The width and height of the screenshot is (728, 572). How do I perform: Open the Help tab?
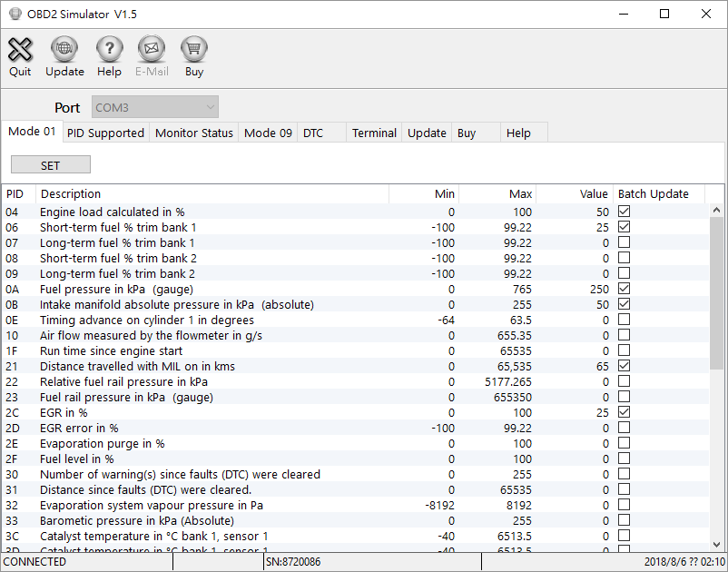coord(524,133)
